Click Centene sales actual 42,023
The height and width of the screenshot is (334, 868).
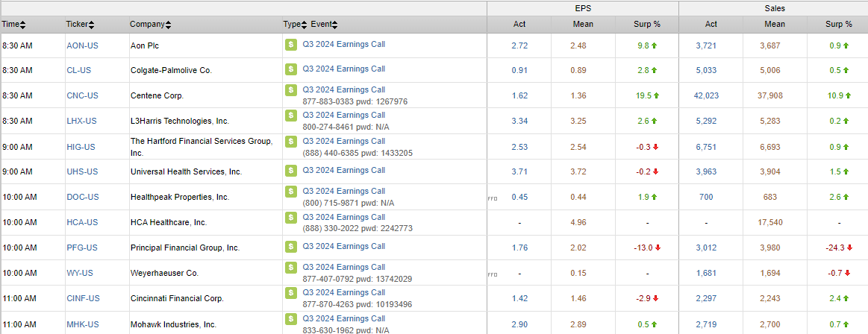[x=706, y=95]
